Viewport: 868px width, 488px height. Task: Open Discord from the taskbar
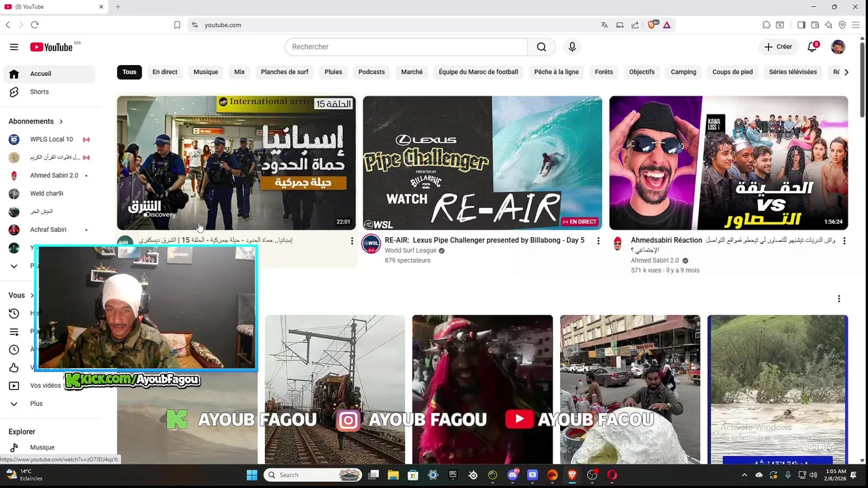(513, 475)
